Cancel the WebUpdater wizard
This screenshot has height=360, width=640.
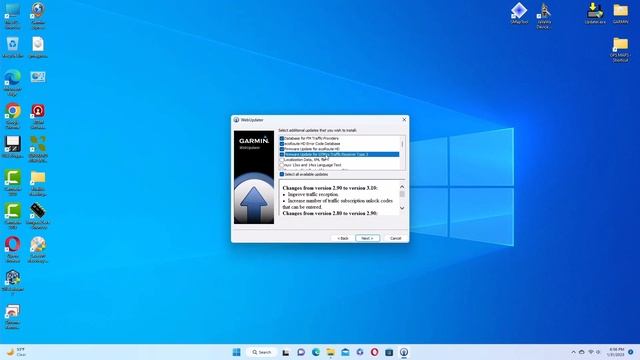tap(395, 238)
